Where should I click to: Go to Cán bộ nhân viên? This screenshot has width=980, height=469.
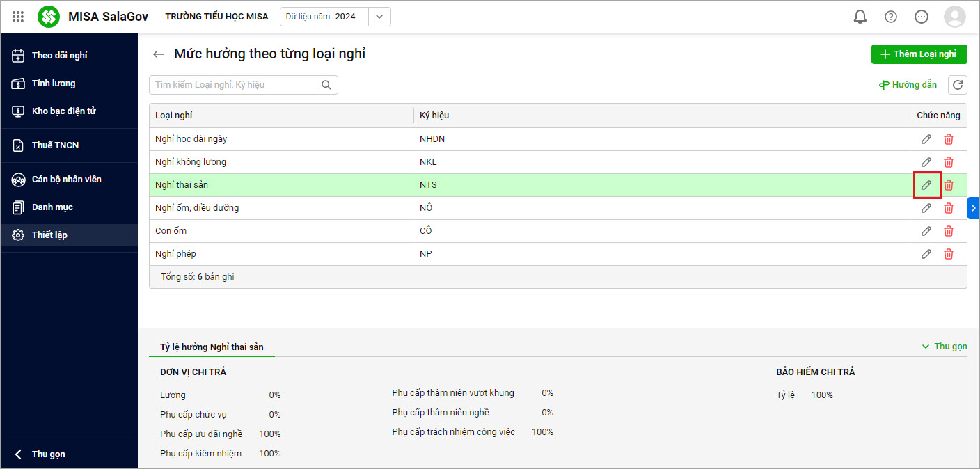tap(66, 180)
